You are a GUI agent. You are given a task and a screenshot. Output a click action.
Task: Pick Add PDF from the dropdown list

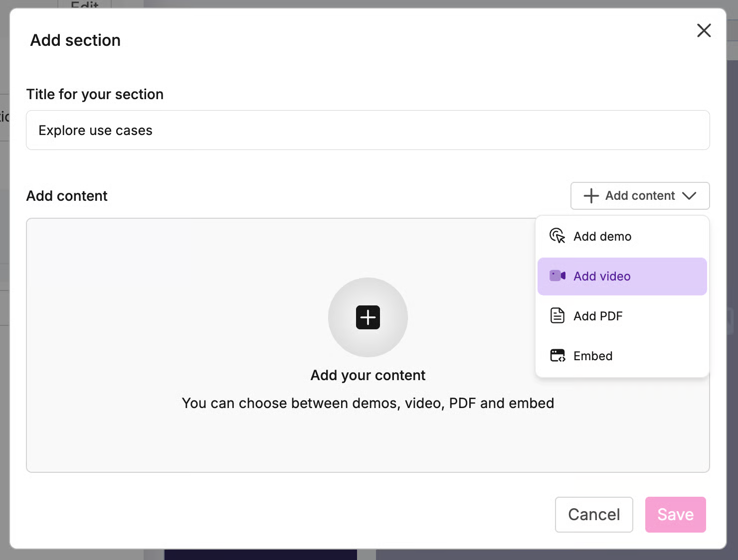[598, 316]
